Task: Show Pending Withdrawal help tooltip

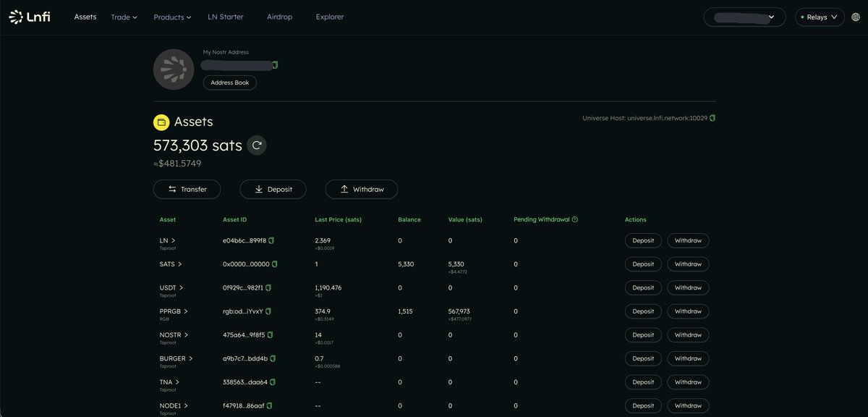Action: tap(575, 219)
